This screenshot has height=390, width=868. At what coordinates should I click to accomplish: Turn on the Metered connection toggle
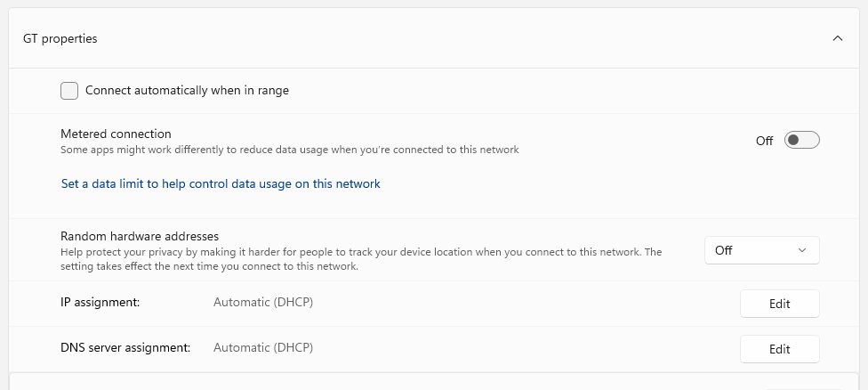801,140
